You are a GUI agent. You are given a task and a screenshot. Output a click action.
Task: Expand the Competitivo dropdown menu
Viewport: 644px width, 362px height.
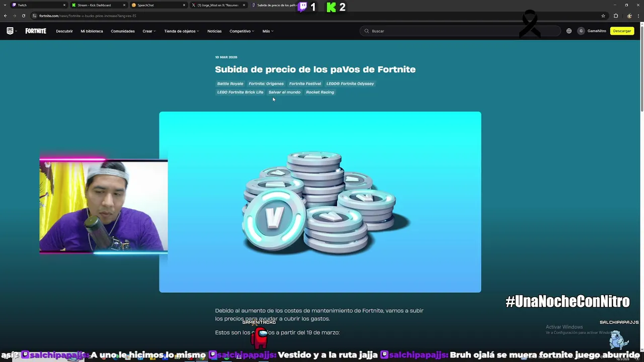[x=242, y=31]
